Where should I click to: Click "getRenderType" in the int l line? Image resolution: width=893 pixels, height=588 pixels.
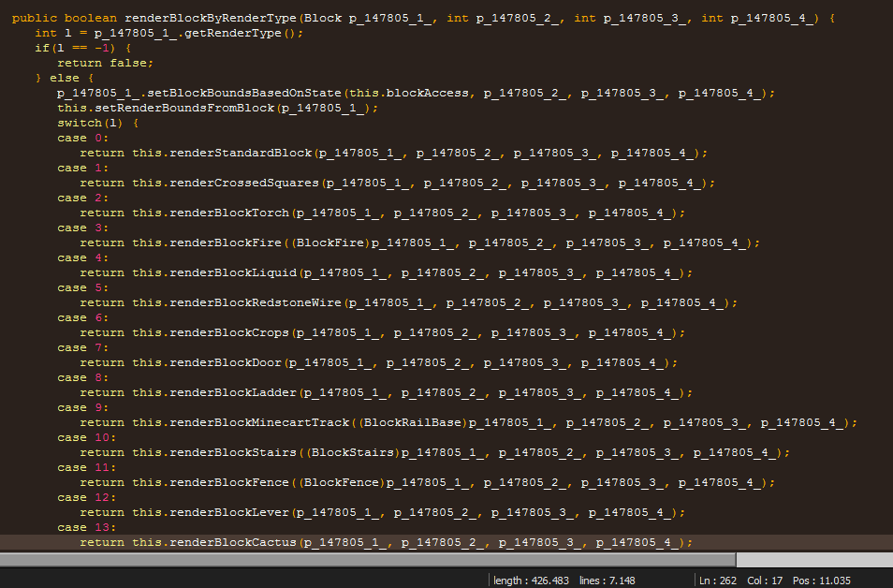232,33
